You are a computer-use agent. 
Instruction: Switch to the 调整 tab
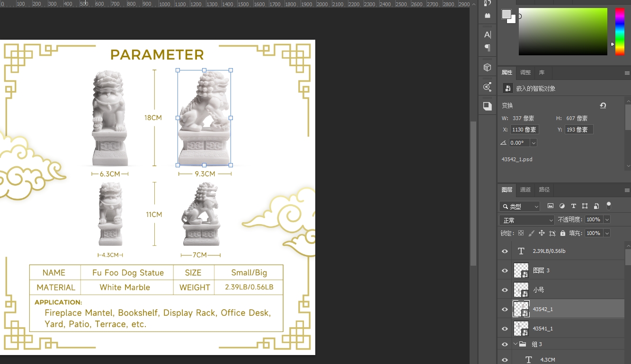coord(525,72)
